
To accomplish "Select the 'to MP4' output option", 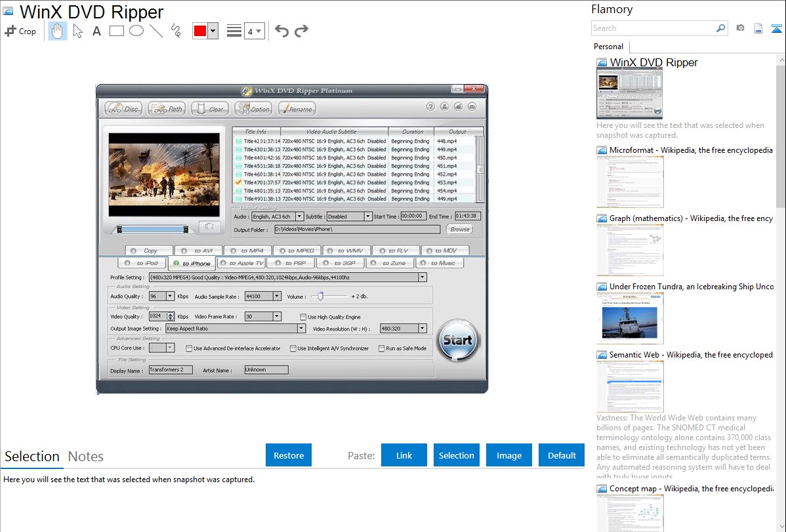I will (247, 250).
